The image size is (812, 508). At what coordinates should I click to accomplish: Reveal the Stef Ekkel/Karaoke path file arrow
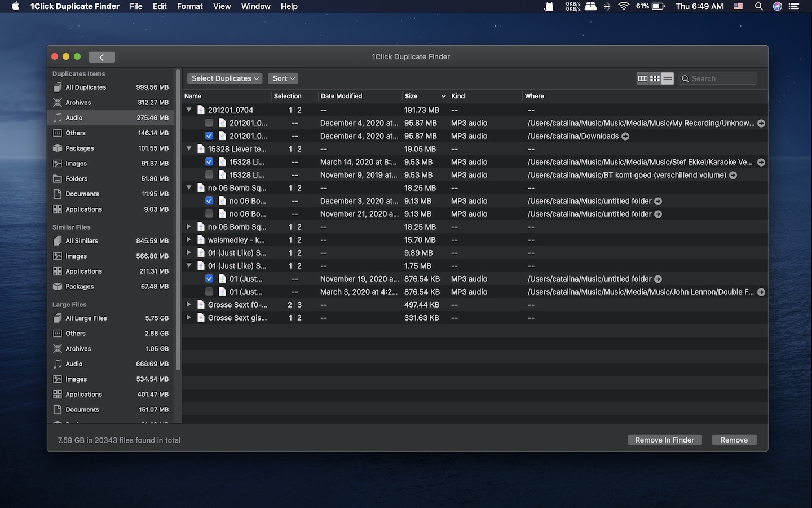point(761,162)
